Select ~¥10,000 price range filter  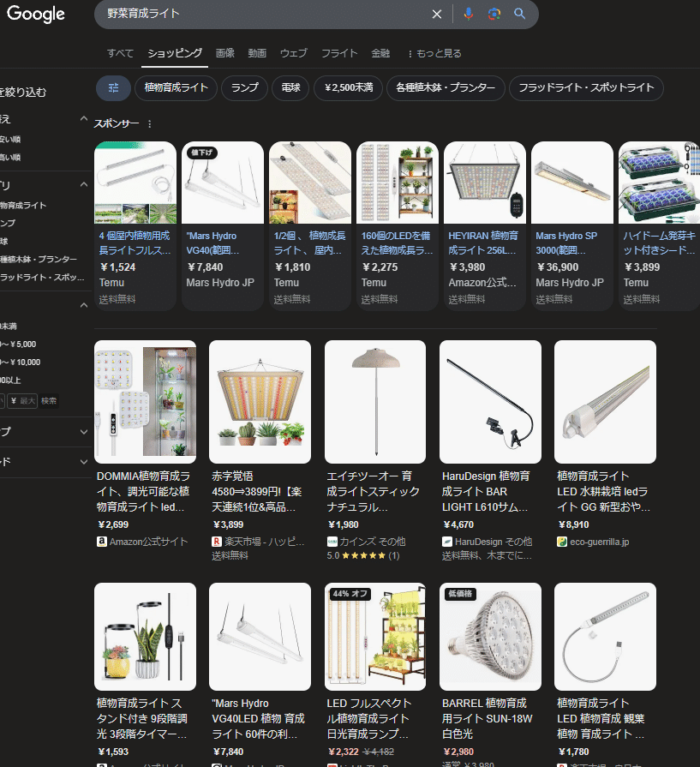point(21,363)
